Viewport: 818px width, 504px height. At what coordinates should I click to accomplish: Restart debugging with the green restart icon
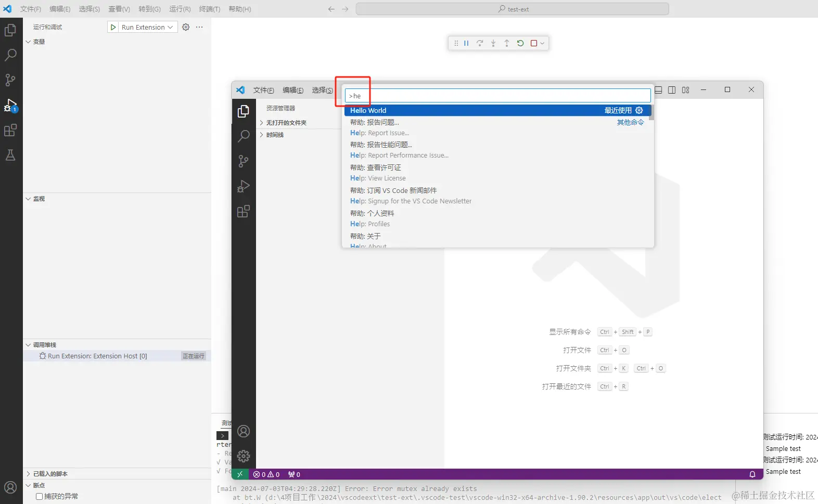(x=520, y=43)
